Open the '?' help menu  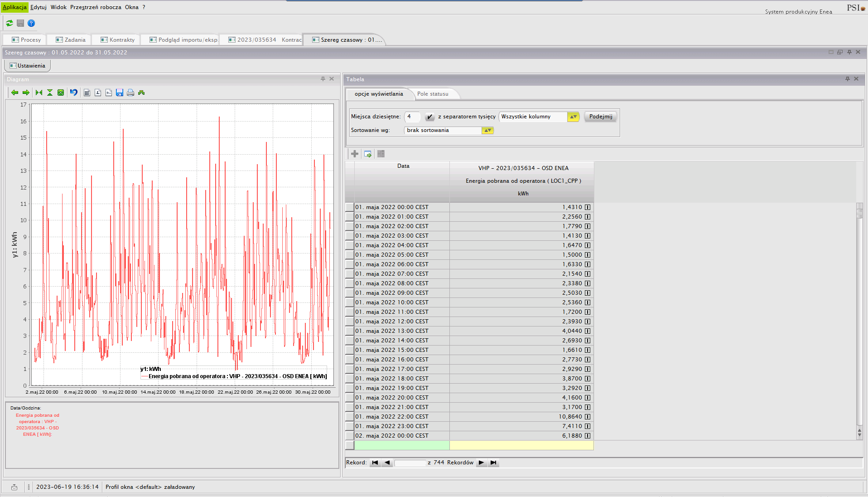click(x=144, y=7)
